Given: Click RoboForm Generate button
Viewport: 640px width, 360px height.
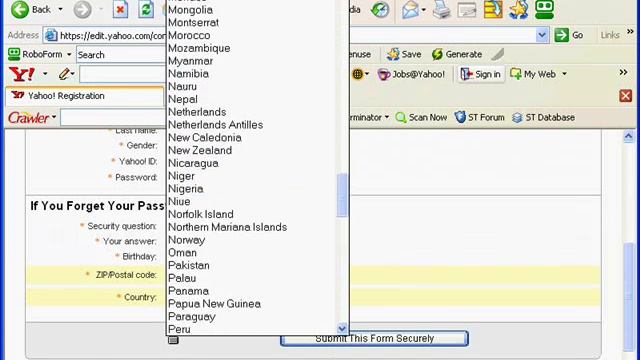Looking at the screenshot, I should point(457,54).
